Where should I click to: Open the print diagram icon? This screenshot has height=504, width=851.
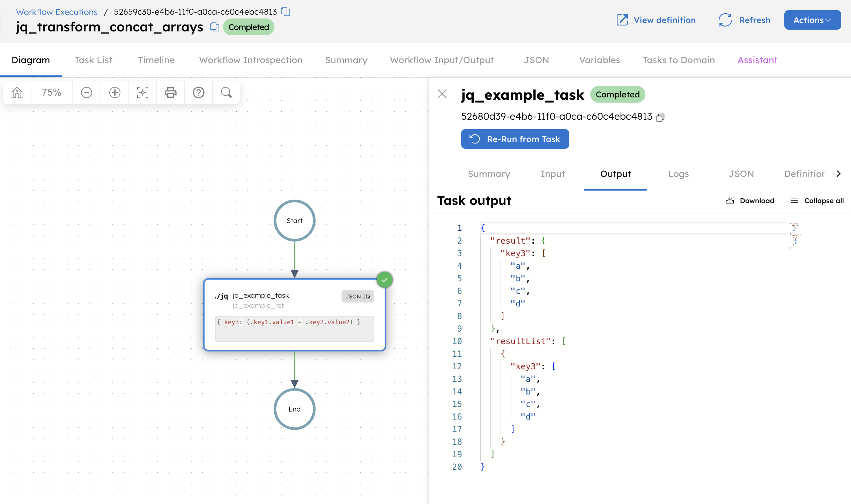(170, 92)
